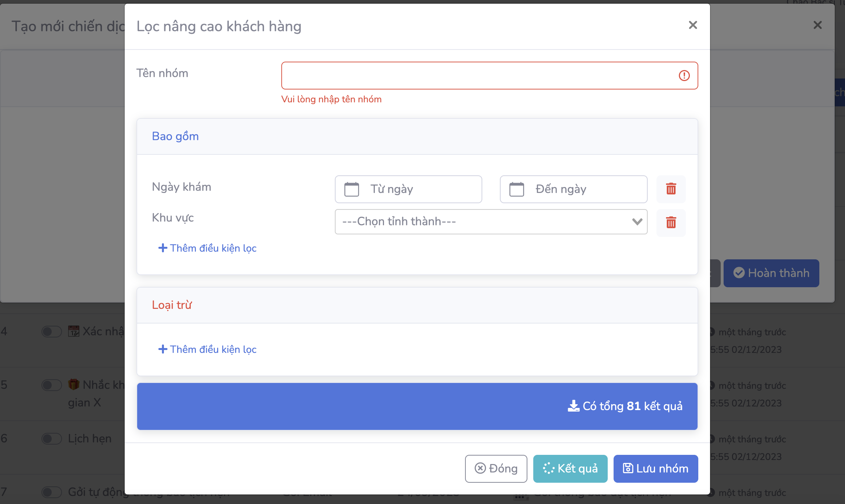
Task: Close the Lọc nâng cao dialog
Action: tap(692, 25)
